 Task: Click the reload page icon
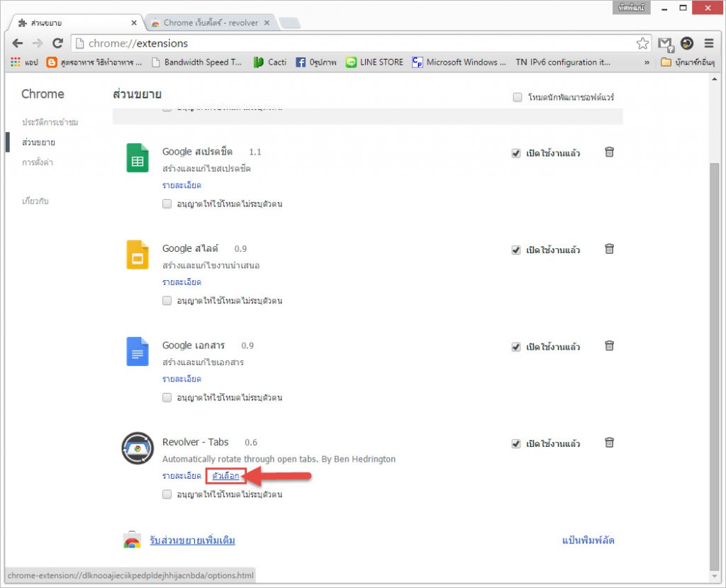coord(58,44)
